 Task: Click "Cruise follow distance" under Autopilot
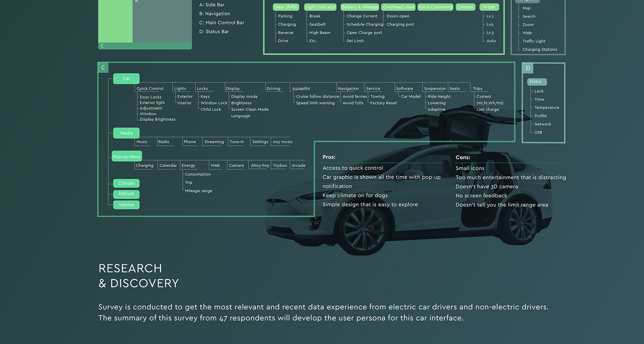[x=317, y=97]
